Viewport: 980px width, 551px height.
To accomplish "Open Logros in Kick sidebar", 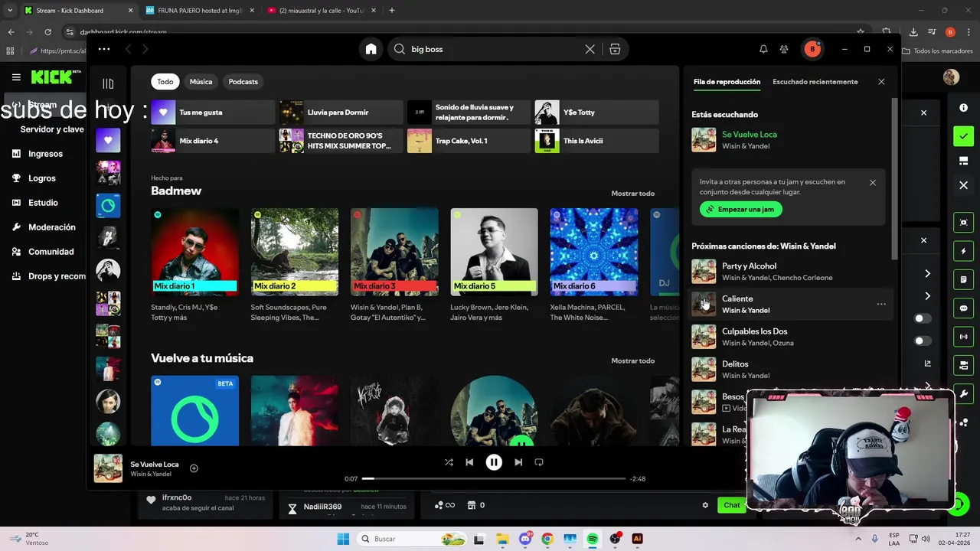I will pyautogui.click(x=35, y=178).
